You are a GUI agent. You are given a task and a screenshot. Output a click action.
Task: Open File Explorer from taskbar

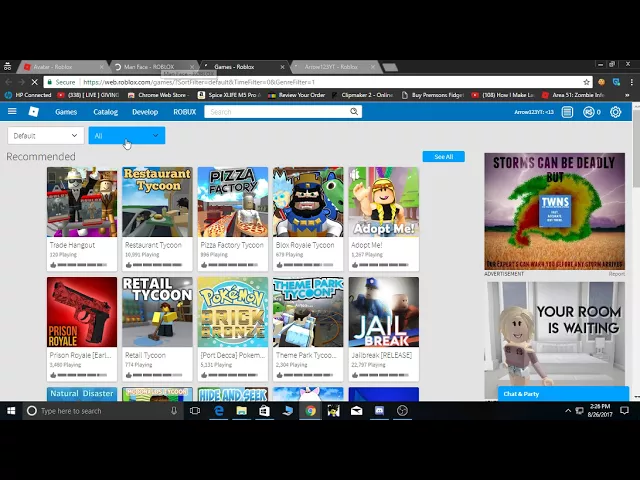point(242,411)
